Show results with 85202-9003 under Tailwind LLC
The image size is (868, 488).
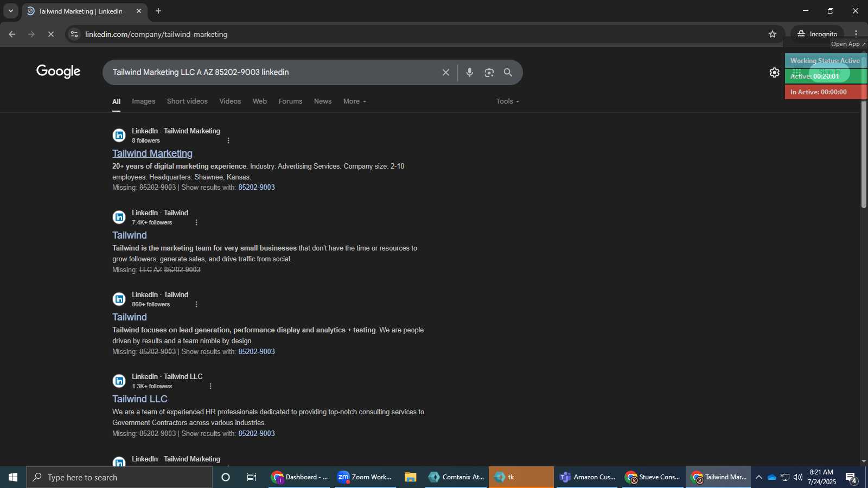pyautogui.click(x=257, y=434)
